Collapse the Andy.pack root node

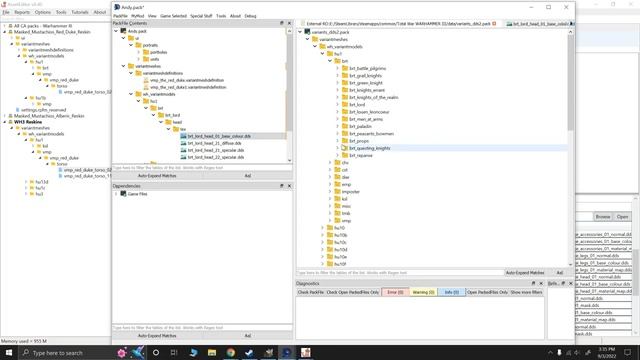[116, 31]
